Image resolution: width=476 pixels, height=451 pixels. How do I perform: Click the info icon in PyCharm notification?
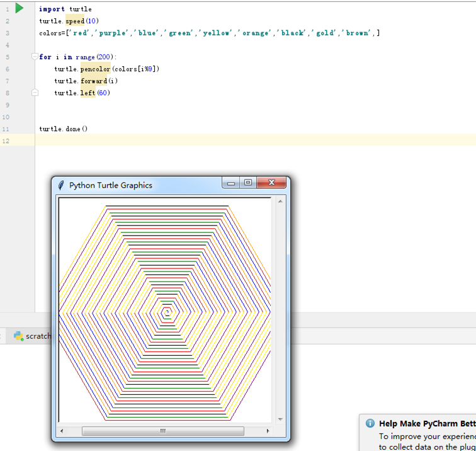click(x=370, y=424)
